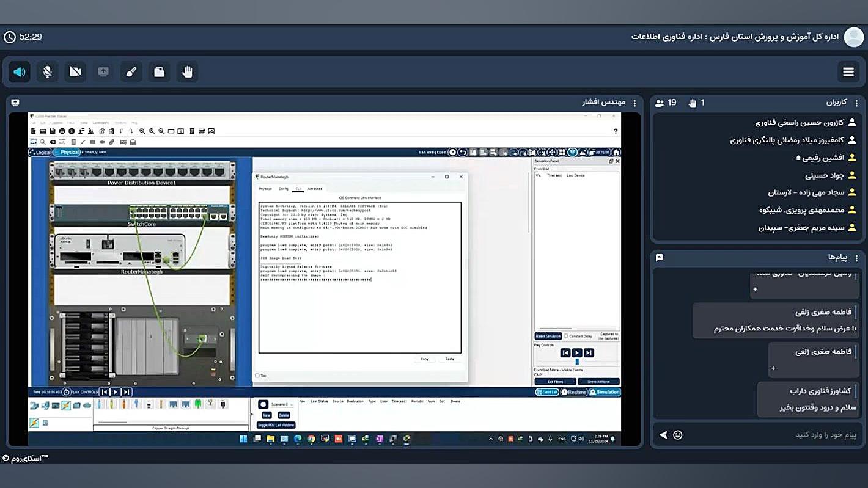
Task: Click the Inspect magnifier tool icon
Action: [43, 142]
